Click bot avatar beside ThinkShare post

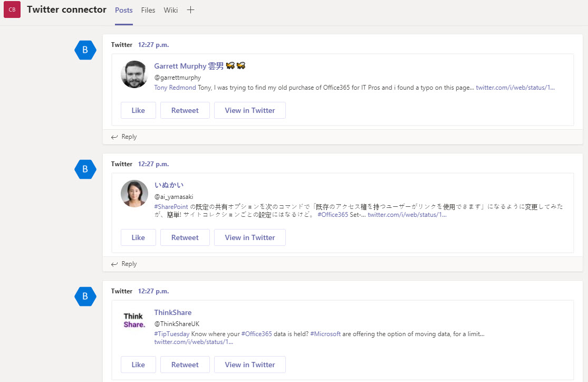point(85,297)
